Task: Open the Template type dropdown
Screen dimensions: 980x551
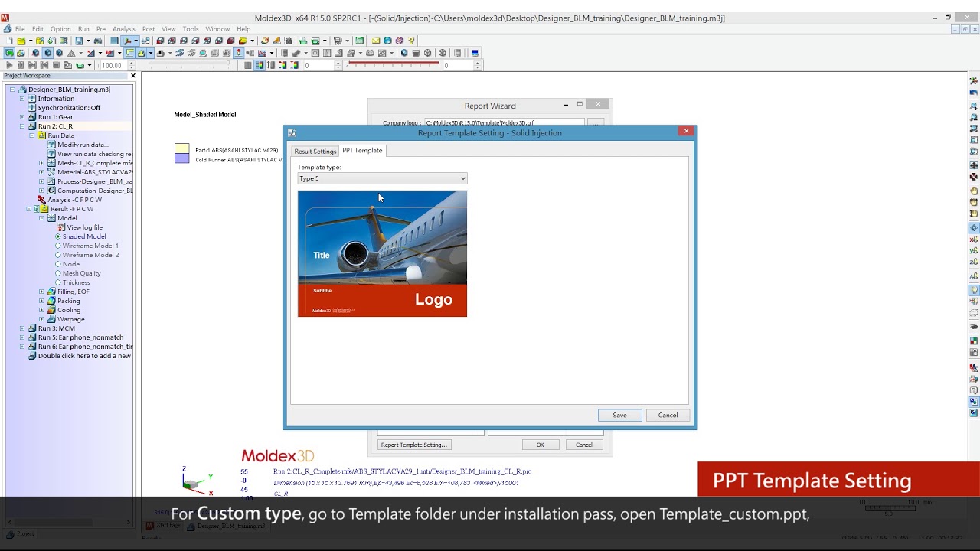Action: point(382,178)
